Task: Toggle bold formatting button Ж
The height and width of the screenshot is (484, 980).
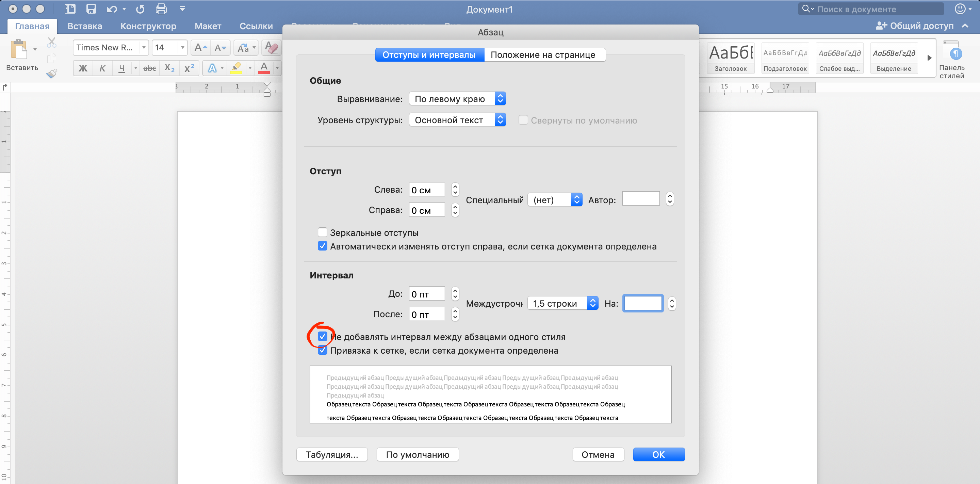Action: tap(83, 68)
